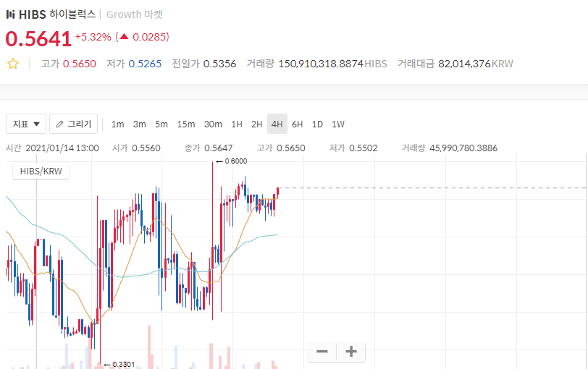Click the chart 시가 0.5560 value

[x=146, y=148]
